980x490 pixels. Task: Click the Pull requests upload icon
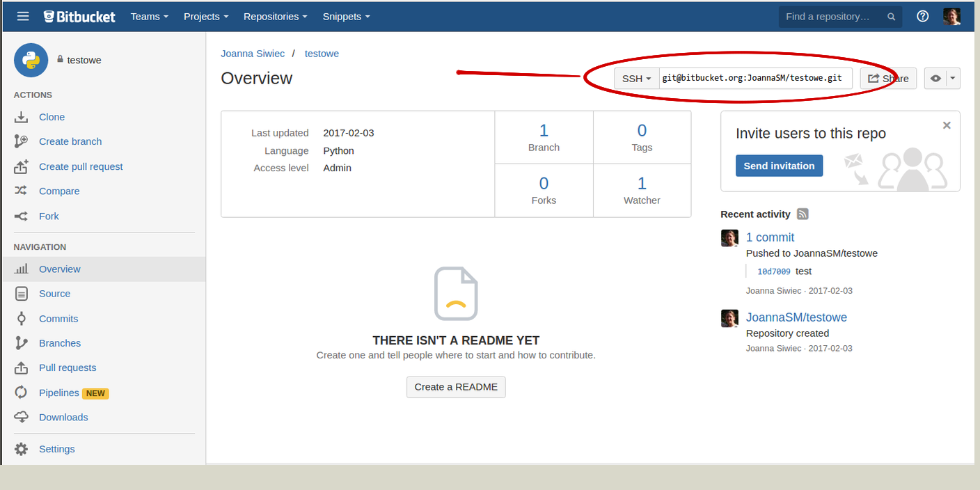(22, 367)
